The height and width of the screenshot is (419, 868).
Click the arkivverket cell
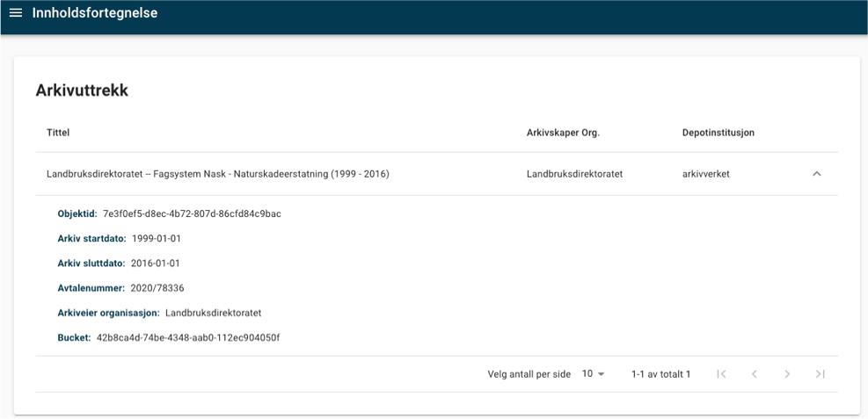(x=706, y=174)
